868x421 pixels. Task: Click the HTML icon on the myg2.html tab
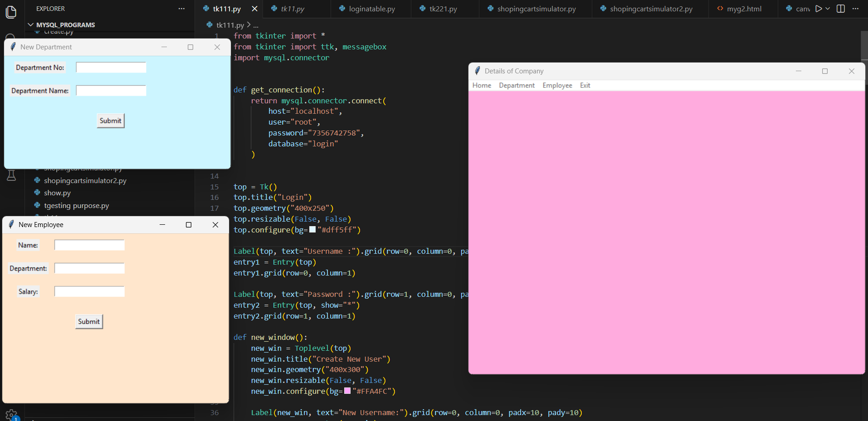(720, 8)
